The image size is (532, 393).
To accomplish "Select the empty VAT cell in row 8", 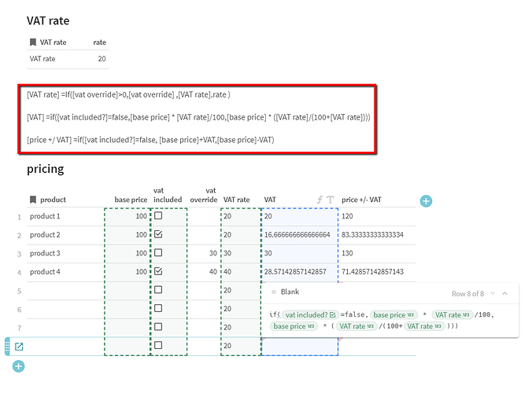I will tap(300, 347).
